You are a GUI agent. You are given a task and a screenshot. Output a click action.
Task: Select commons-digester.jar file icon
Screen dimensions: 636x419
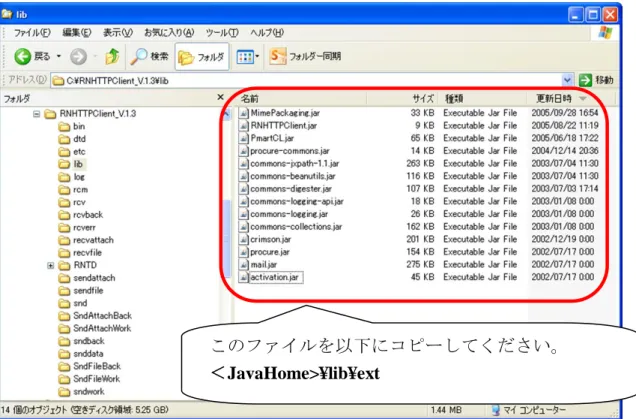243,189
